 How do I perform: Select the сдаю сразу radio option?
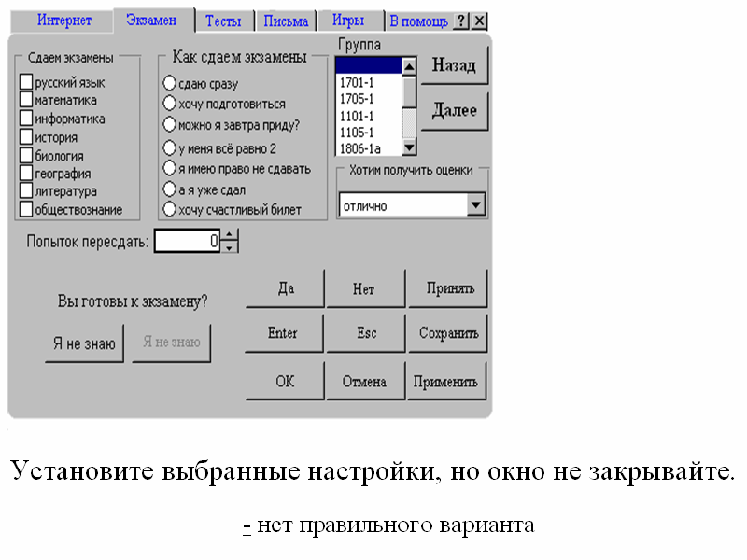tap(170, 83)
